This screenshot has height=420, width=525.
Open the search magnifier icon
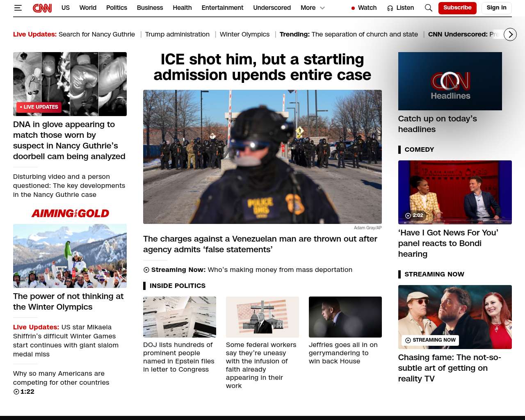coord(428,8)
